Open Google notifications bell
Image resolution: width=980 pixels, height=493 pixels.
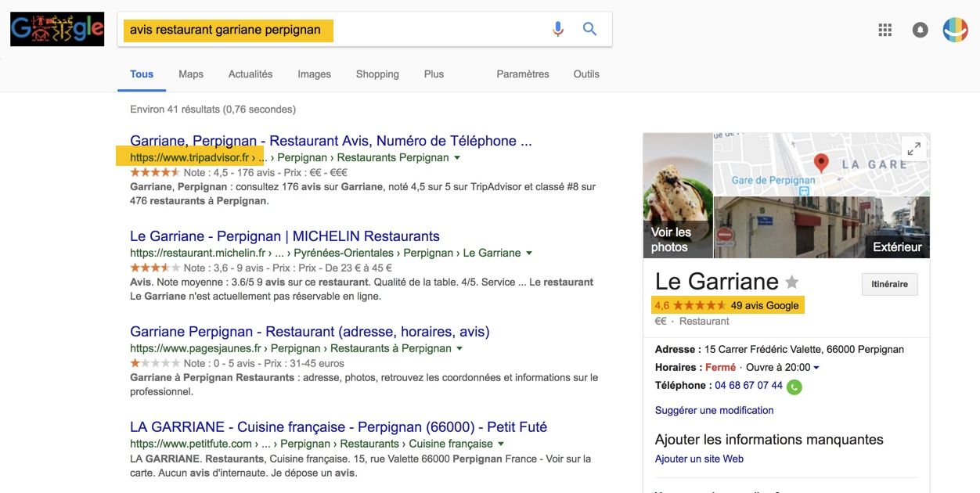point(920,30)
